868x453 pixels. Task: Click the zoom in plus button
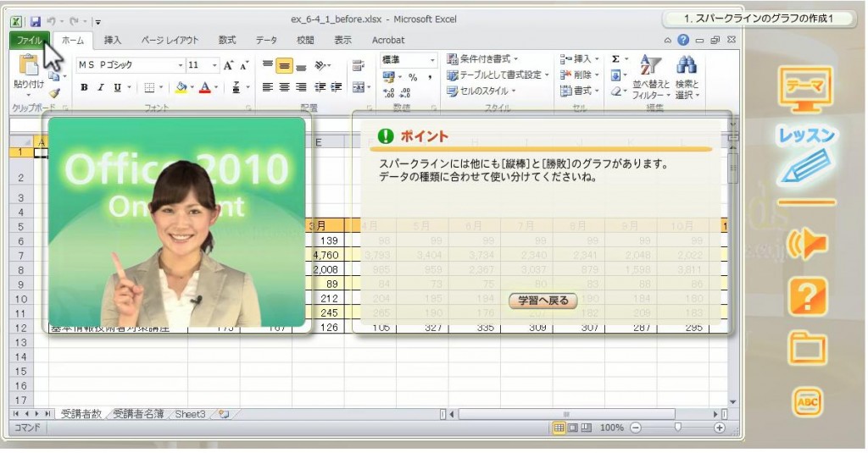coord(719,428)
